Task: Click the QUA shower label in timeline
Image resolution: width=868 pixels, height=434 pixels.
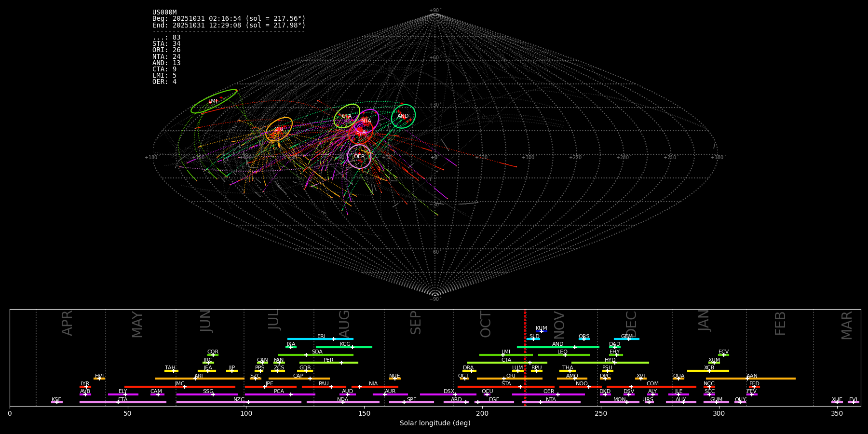Action: (679, 376)
